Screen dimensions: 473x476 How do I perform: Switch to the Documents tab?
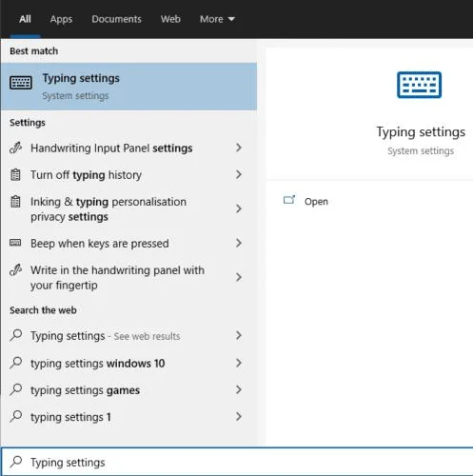pos(116,19)
